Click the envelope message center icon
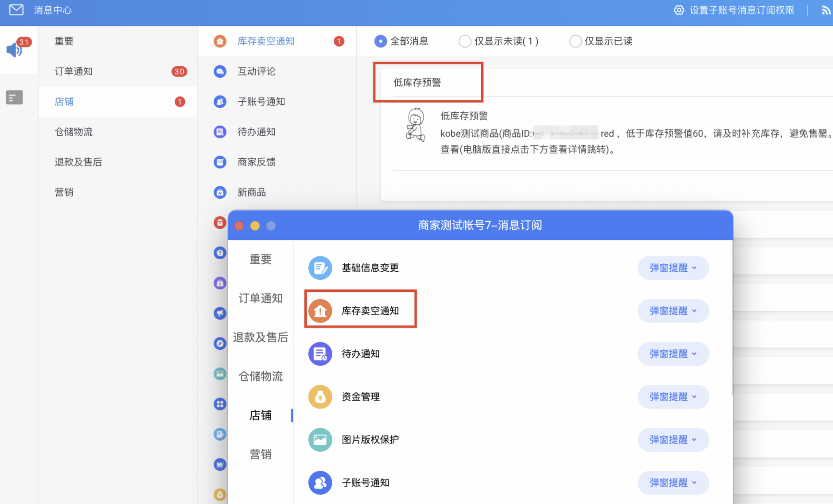Screen dimensions: 833x504 [16, 10]
